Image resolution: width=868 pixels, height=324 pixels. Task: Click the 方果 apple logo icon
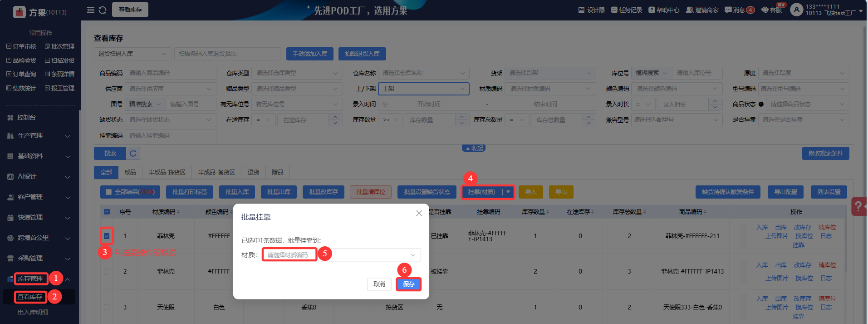coord(19,12)
